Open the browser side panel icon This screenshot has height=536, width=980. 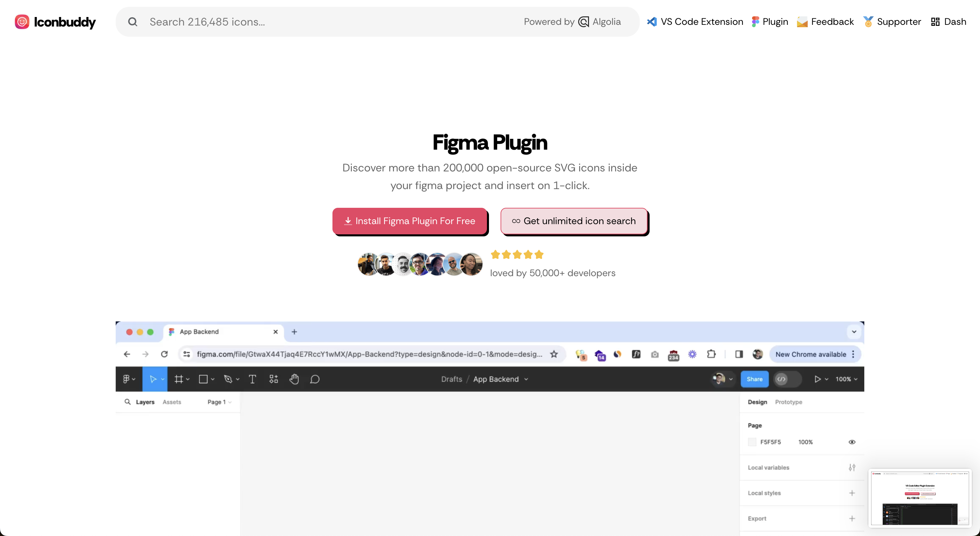[739, 354]
